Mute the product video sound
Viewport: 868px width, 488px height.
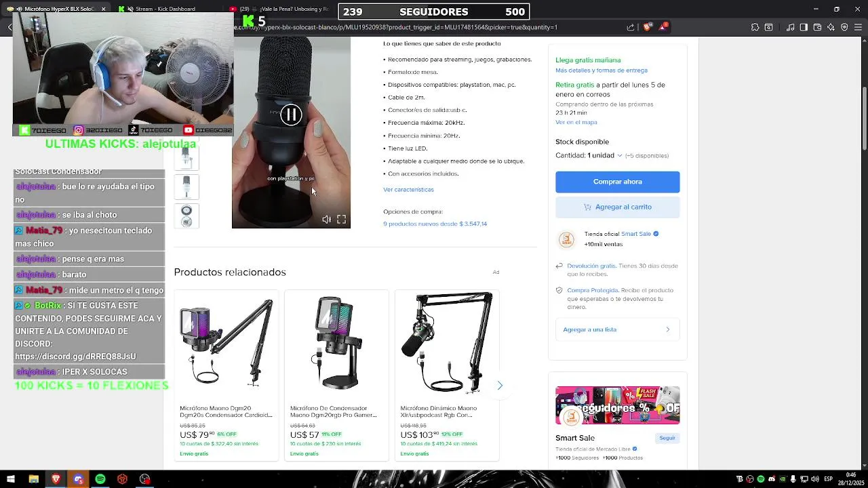pyautogui.click(x=326, y=220)
